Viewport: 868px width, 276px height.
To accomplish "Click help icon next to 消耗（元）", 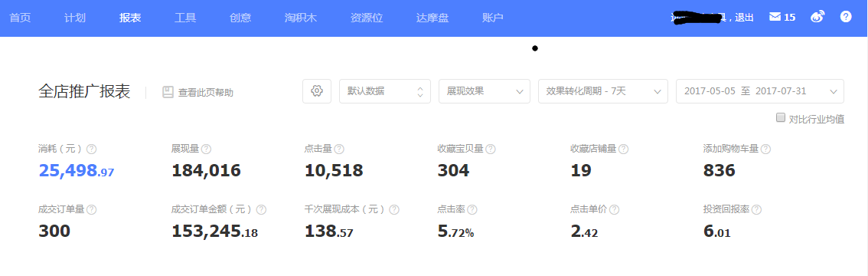I will pos(92,149).
